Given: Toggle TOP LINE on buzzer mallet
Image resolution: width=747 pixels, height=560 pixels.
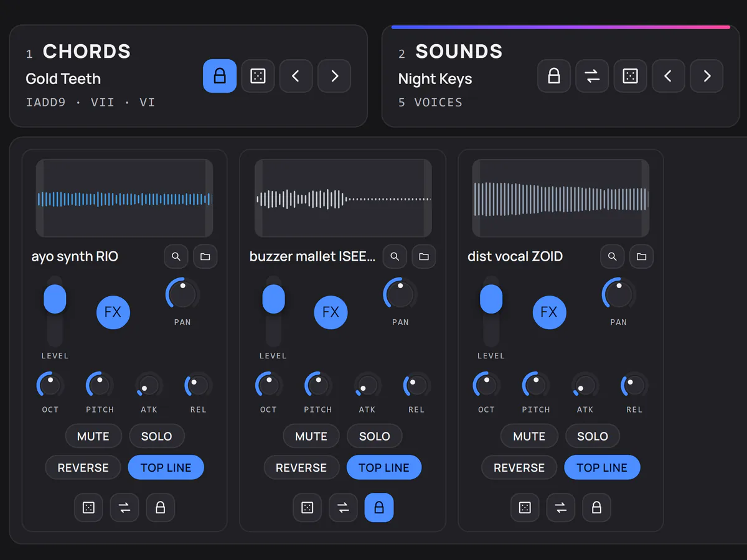Looking at the screenshot, I should click(384, 468).
